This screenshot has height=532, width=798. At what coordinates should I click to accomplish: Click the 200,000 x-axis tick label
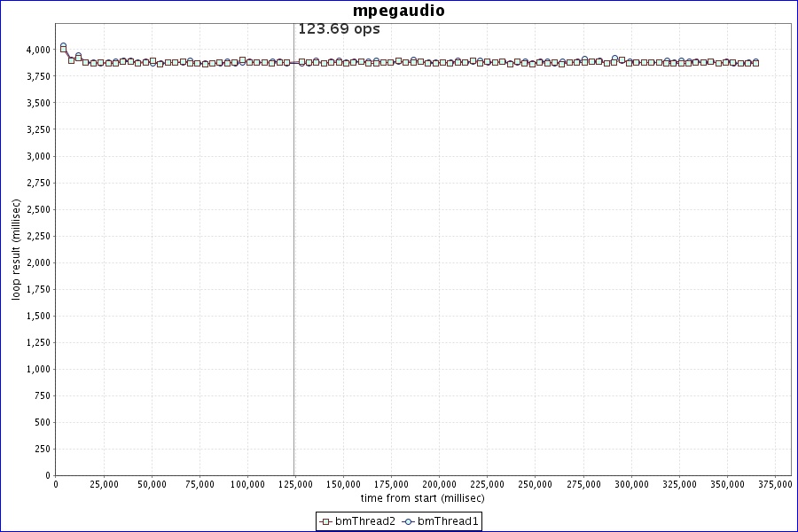439,485
